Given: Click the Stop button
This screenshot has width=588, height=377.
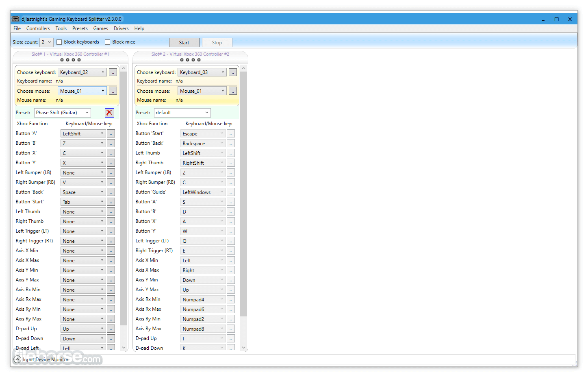Looking at the screenshot, I should coord(217,43).
